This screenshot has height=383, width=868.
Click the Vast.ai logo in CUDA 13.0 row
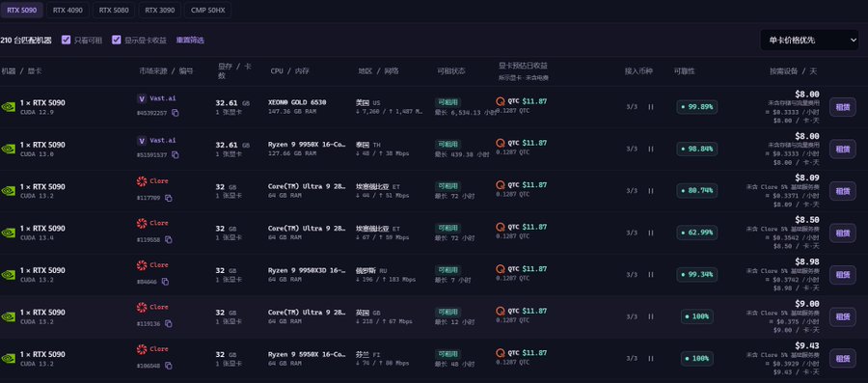(x=142, y=141)
